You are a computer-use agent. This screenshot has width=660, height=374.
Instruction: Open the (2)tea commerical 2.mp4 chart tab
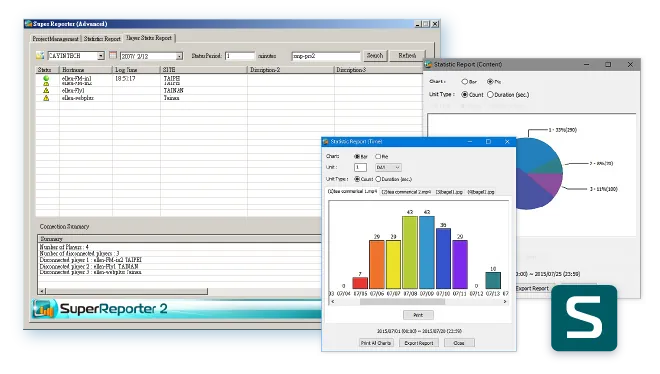[406, 192]
